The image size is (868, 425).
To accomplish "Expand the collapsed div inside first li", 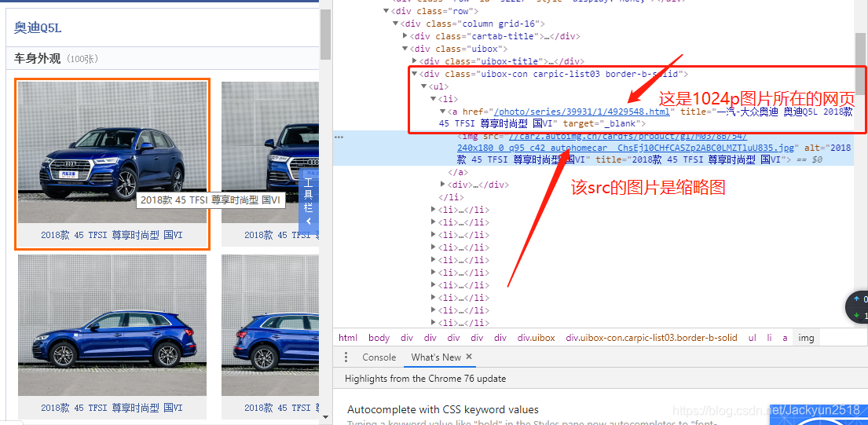I will click(443, 184).
